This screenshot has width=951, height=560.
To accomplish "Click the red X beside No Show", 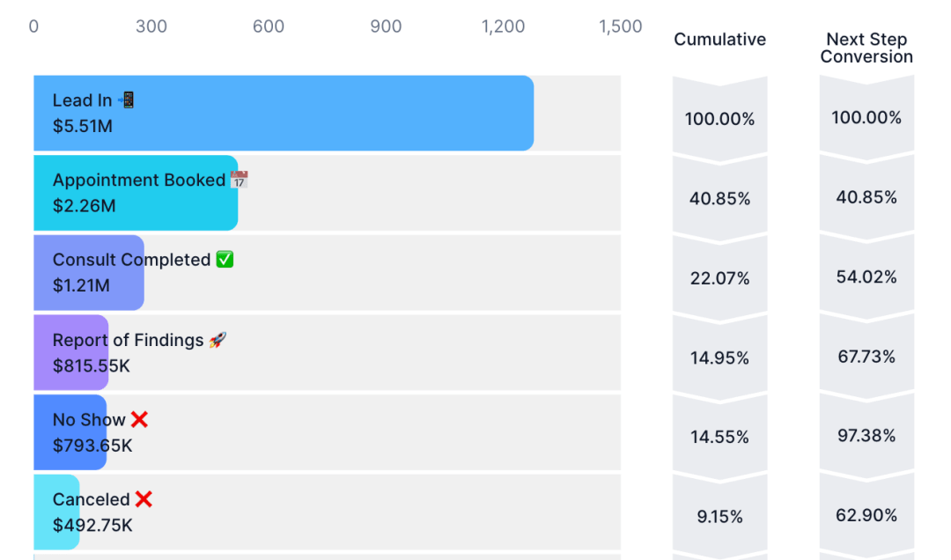I will pos(139,419).
